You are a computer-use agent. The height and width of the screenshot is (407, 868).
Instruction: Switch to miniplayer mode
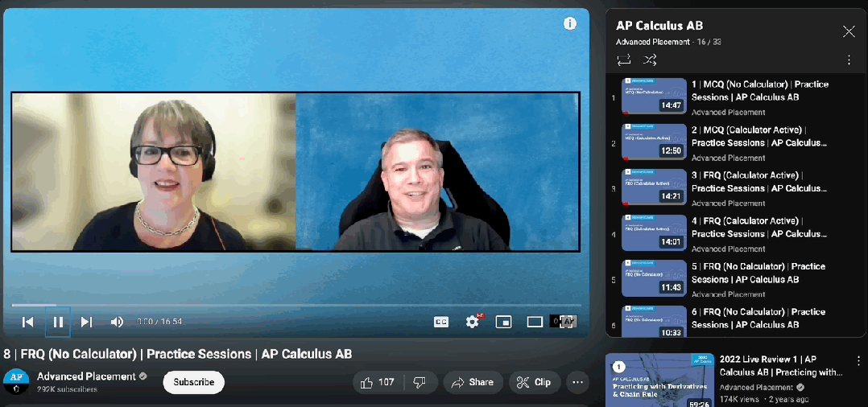tap(503, 322)
